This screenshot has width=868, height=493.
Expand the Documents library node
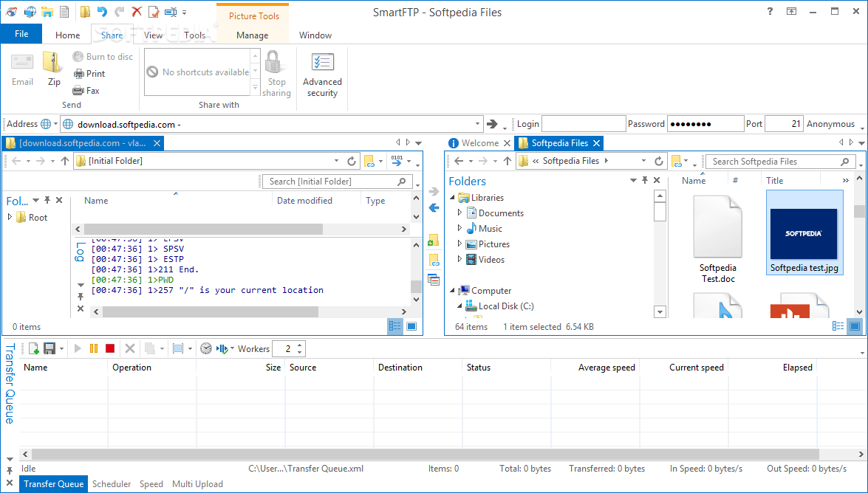pos(459,213)
